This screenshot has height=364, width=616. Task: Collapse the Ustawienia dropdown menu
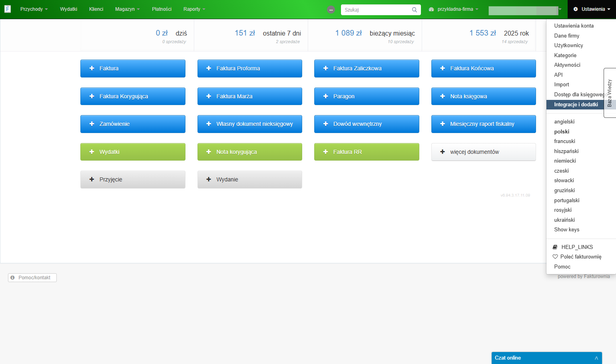tap(592, 9)
